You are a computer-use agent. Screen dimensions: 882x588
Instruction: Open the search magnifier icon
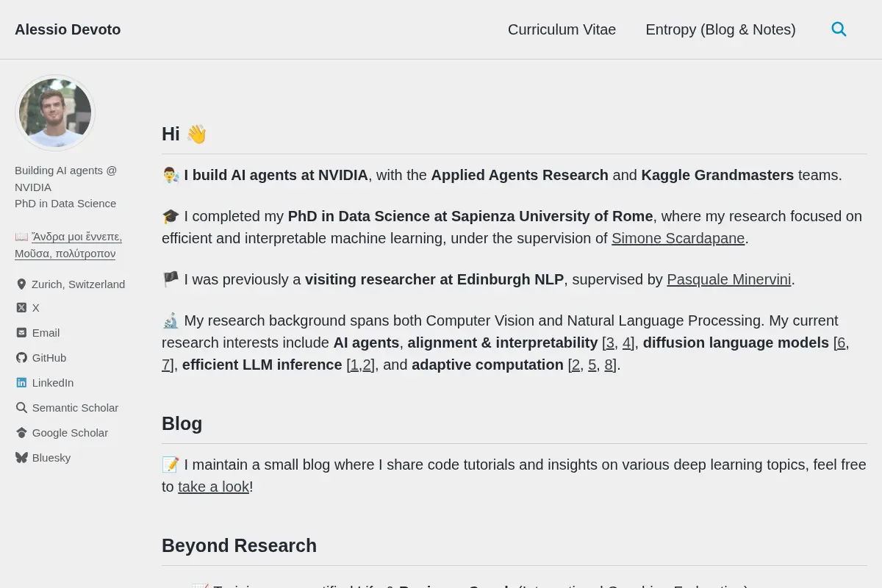coord(839,29)
